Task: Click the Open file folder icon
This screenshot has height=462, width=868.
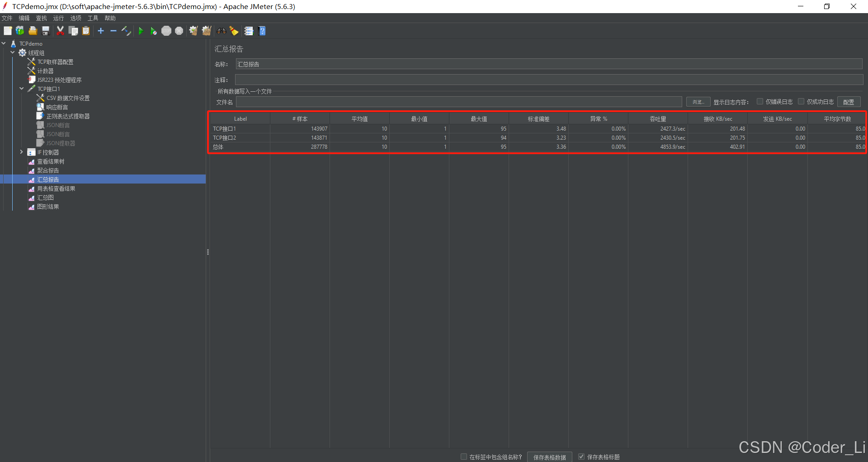Action: point(33,31)
